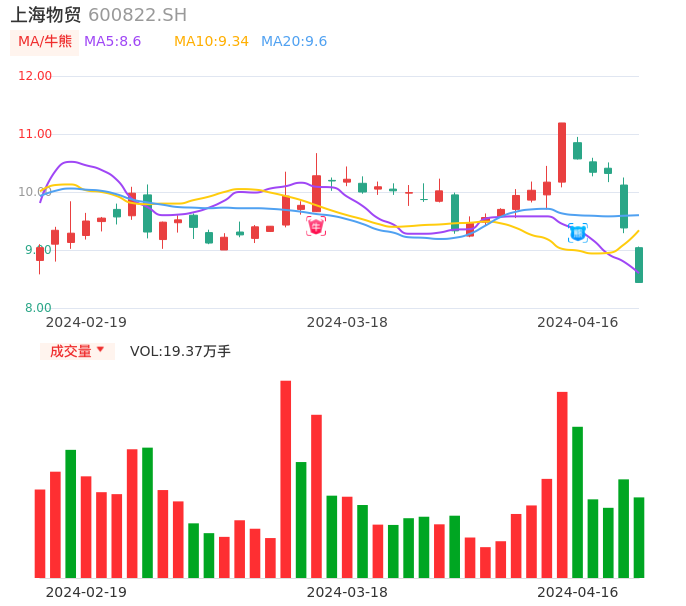The width and height of the screenshot is (686, 606).
Task: Click the blue bear signal marker icon
Action: tap(578, 233)
